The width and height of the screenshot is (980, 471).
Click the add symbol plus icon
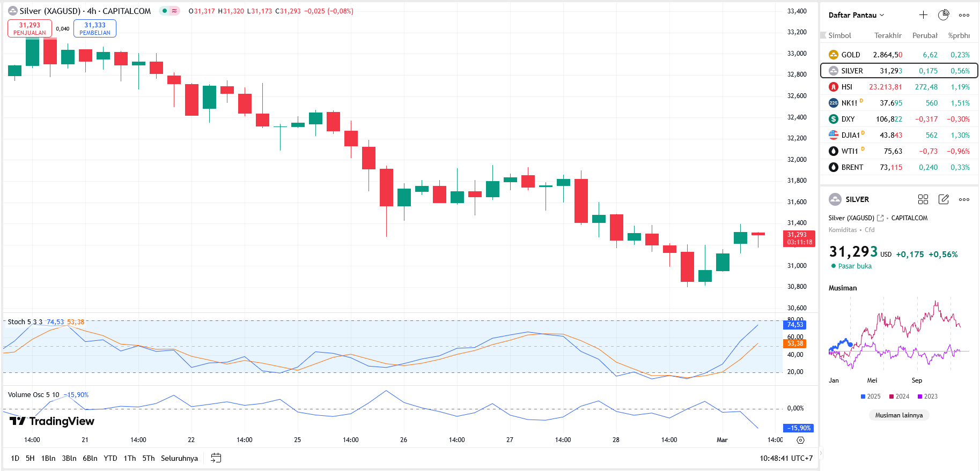923,15
